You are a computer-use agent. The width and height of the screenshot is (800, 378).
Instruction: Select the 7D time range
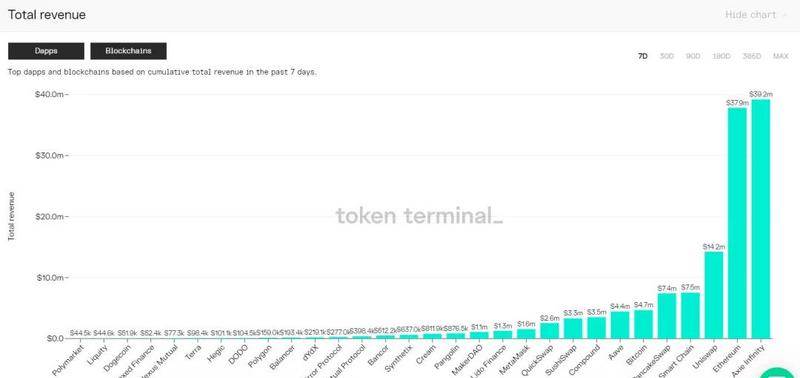(x=643, y=56)
